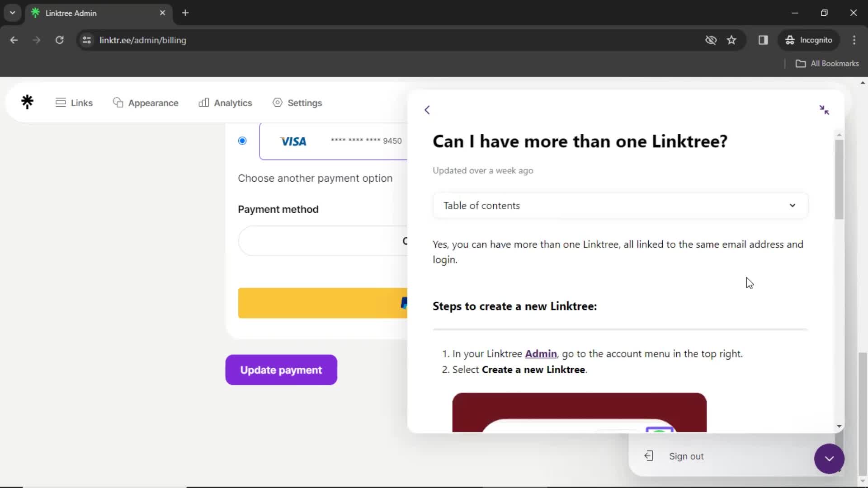This screenshot has height=488, width=868.
Task: Click the payment method selection field
Action: pos(323,241)
